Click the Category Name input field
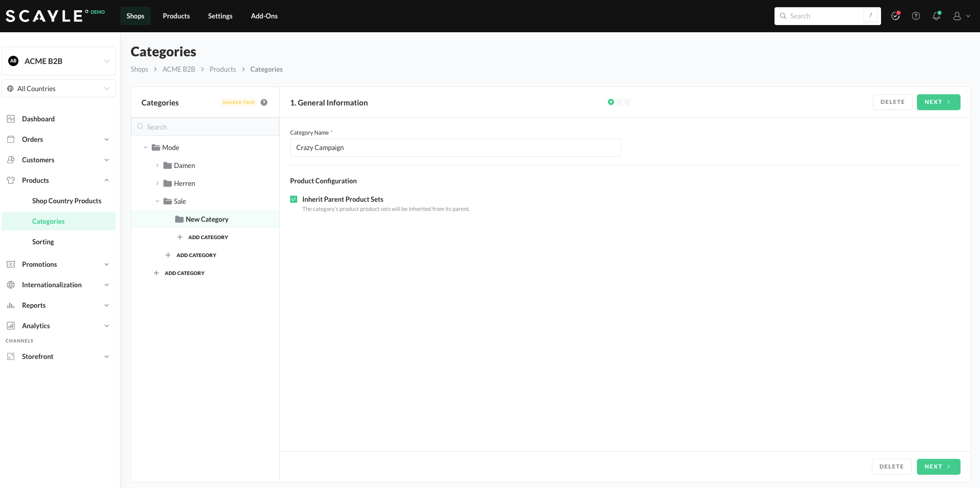 point(455,147)
